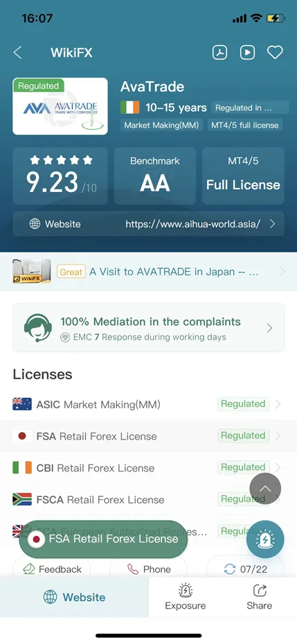Open the Website tab at bottom
This screenshot has height=644, width=297.
74,597
